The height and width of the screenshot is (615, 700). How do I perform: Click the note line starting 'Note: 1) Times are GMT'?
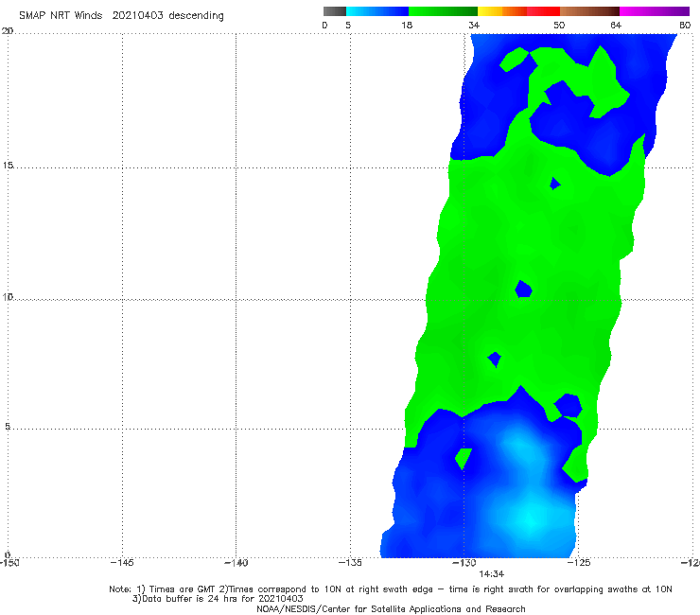(391, 589)
